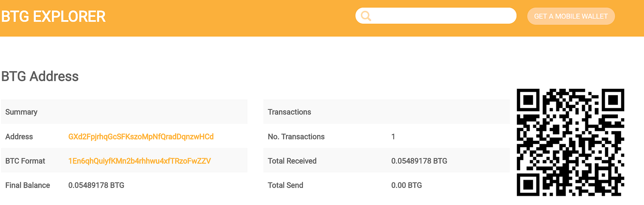
Task: Click the Address row label
Action: click(x=19, y=137)
